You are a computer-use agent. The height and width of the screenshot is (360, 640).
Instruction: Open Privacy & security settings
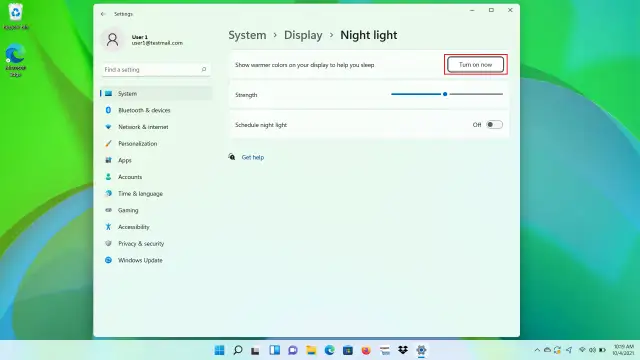(156, 244)
